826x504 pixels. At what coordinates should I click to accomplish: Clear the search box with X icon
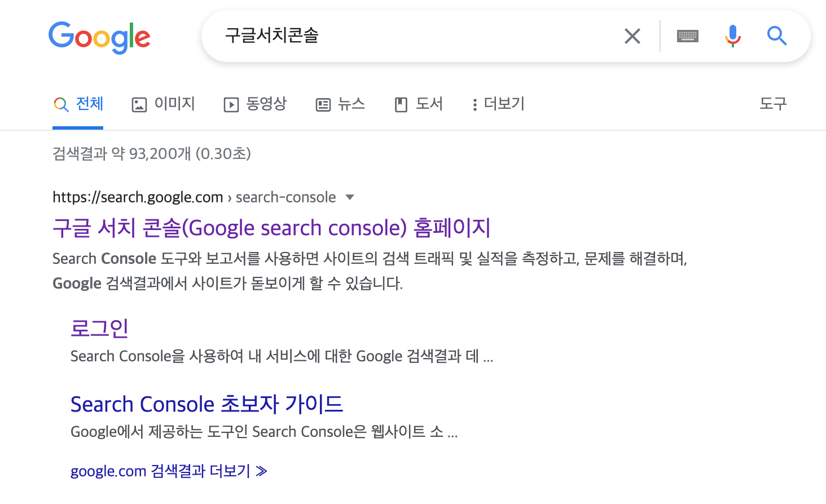coord(632,36)
